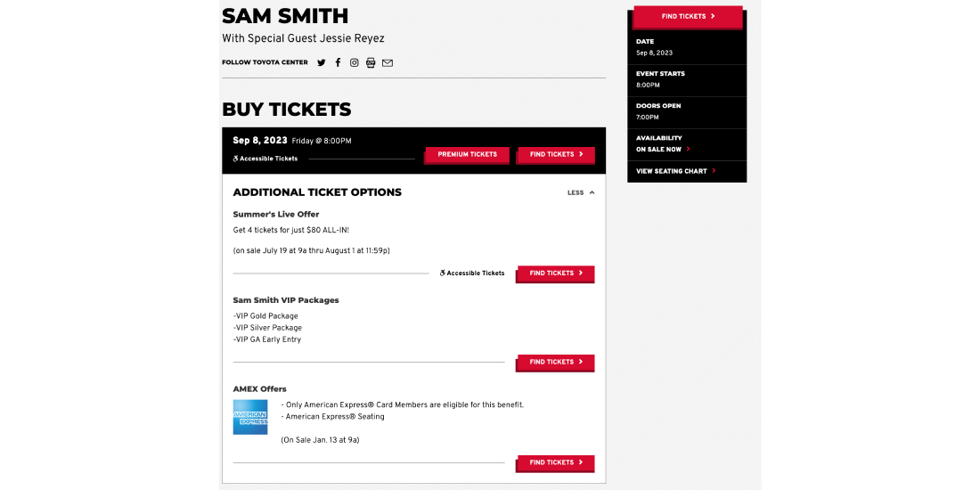Viewport: 980px width, 490px height.
Task: Open Accessible Tickets for Summer's Live Offer
Action: [472, 274]
